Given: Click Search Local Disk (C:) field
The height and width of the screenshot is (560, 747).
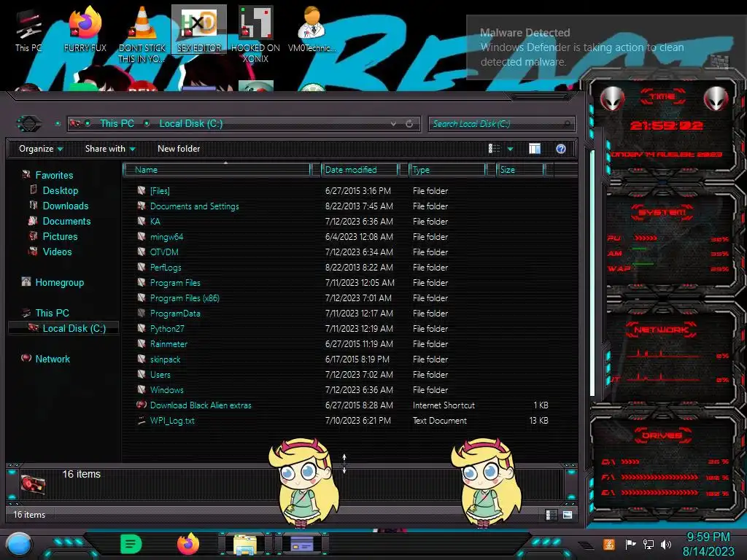Looking at the screenshot, I should point(501,124).
